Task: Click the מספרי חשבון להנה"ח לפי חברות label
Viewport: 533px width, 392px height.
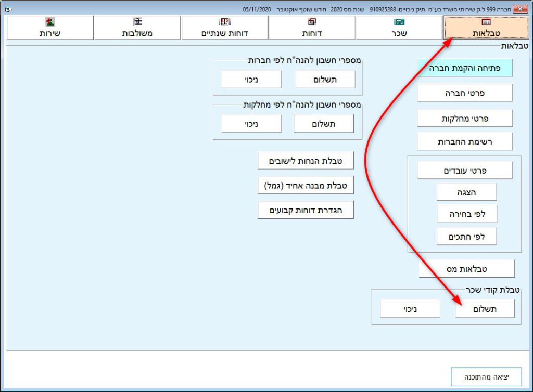Action: coord(304,60)
